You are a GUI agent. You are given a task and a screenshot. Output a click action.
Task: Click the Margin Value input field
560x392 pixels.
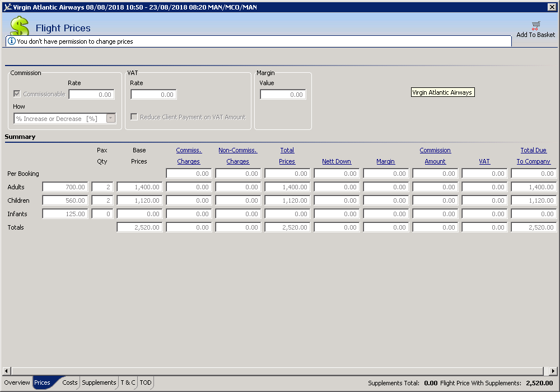[283, 95]
